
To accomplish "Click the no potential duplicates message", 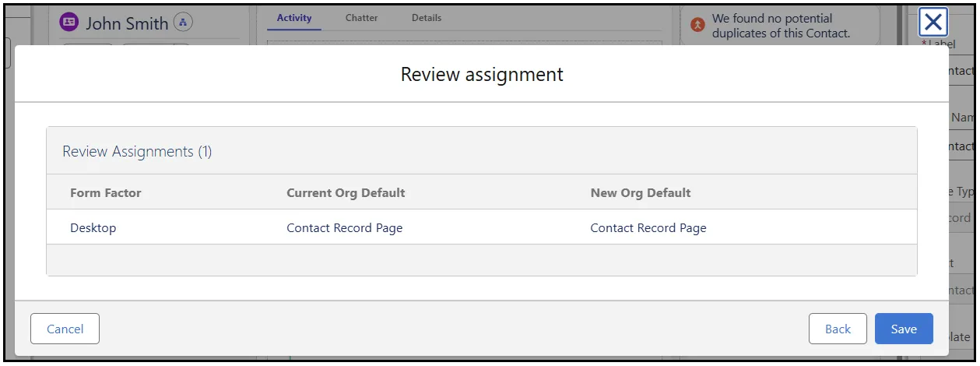I will [782, 26].
